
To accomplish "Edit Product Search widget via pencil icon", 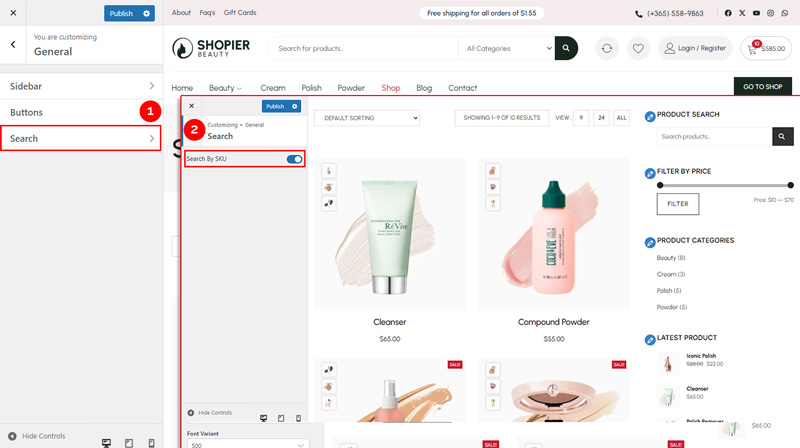I will pyautogui.click(x=650, y=117).
